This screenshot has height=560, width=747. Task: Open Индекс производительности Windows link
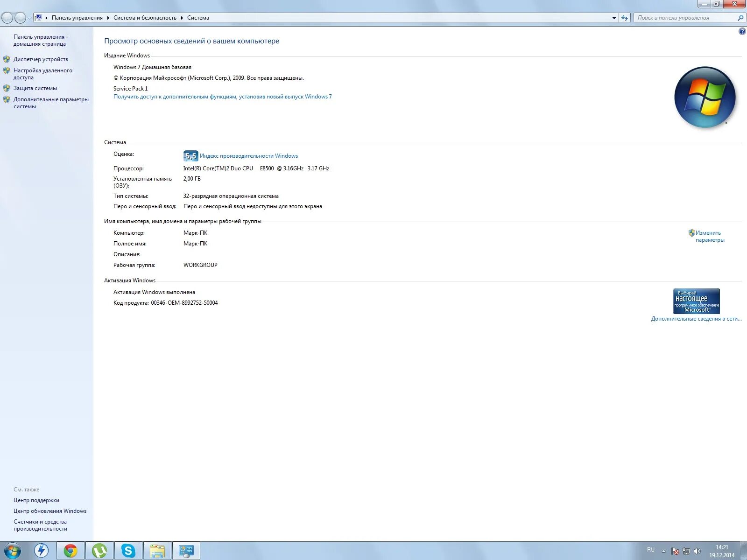pyautogui.click(x=249, y=156)
